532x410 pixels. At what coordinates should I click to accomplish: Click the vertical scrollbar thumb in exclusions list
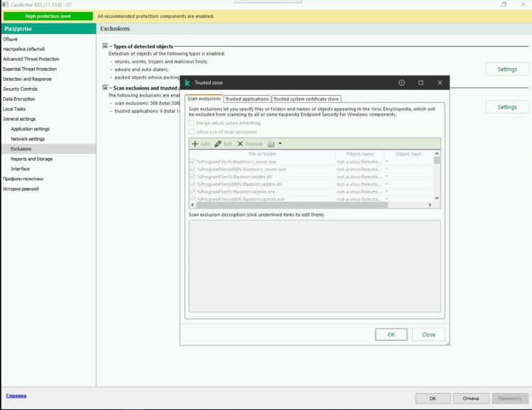click(437, 160)
